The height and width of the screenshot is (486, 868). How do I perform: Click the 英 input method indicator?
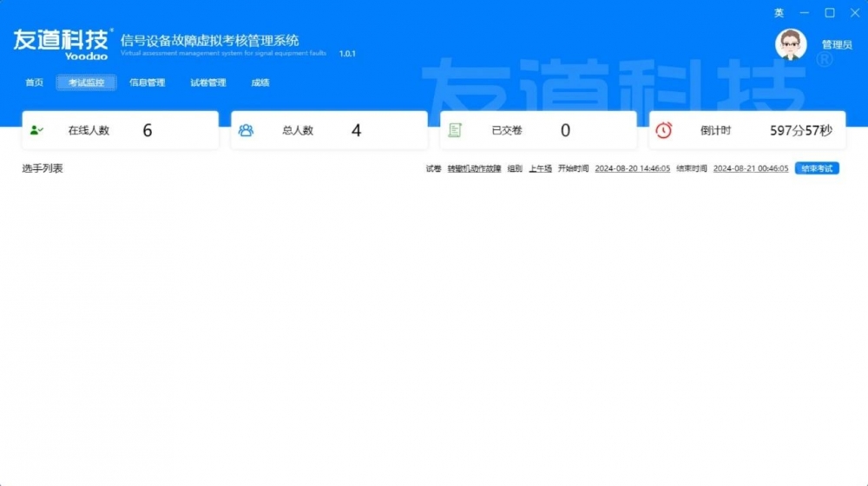click(779, 13)
